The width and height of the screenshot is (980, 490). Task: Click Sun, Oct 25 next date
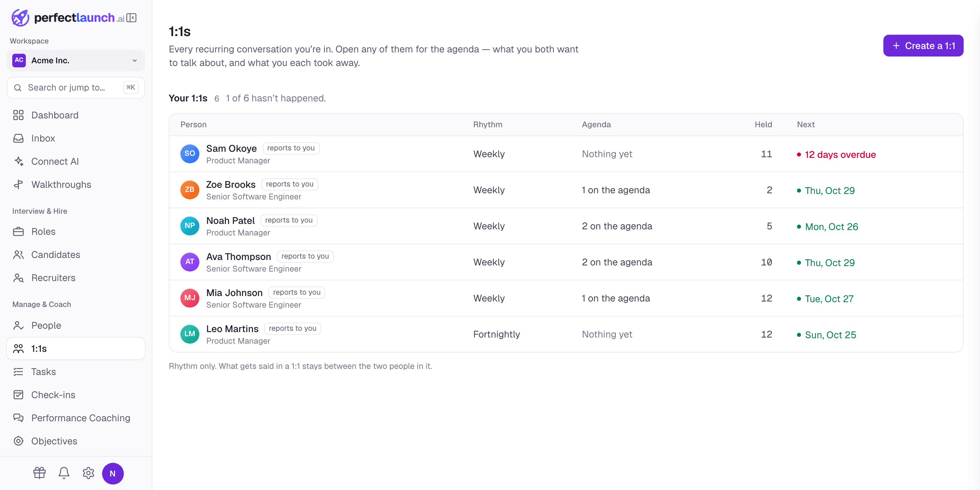point(826,335)
